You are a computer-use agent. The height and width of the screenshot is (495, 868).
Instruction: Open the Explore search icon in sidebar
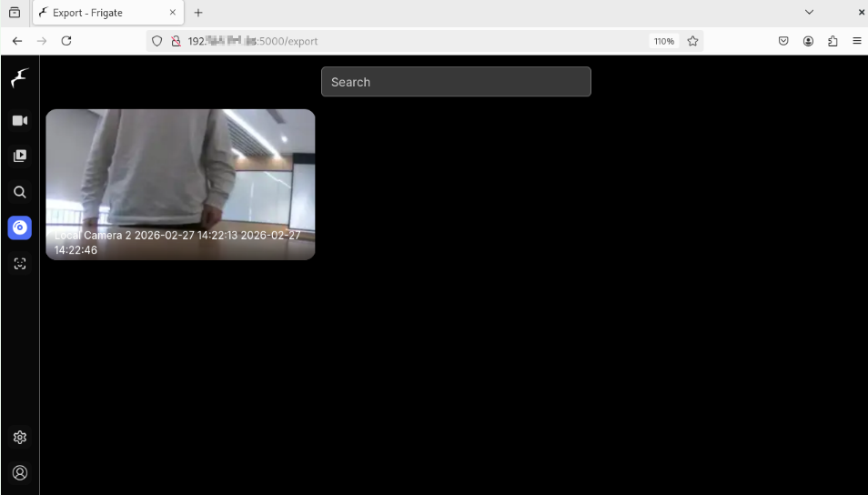(19, 192)
